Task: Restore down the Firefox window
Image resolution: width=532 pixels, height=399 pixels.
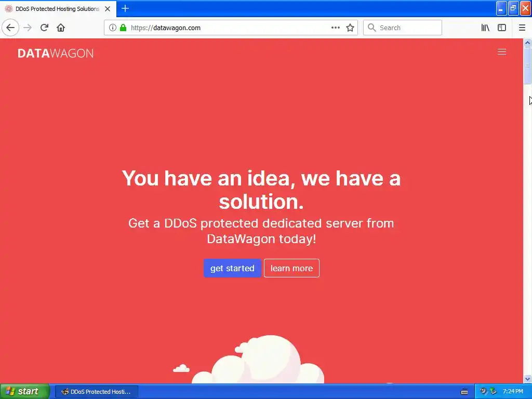Action: coord(513,8)
